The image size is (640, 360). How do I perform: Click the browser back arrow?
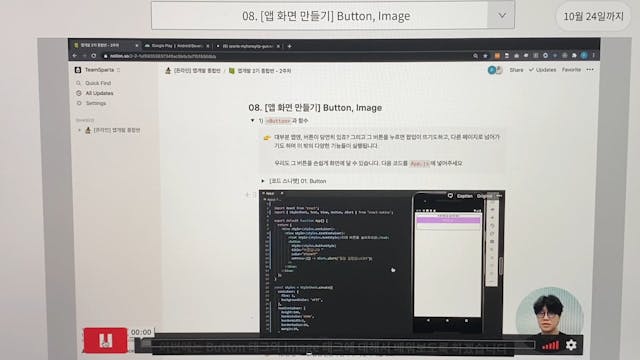click(75, 56)
